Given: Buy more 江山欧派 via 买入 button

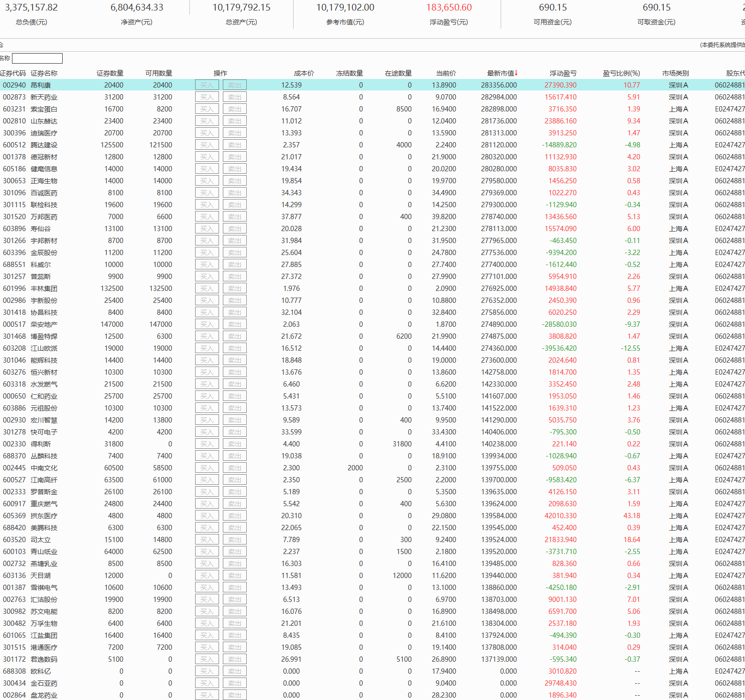Looking at the screenshot, I should click(207, 348).
